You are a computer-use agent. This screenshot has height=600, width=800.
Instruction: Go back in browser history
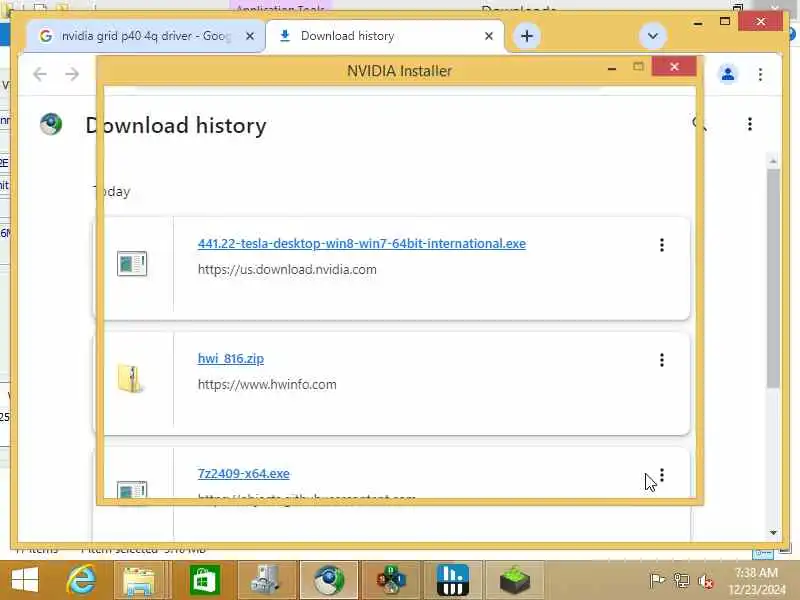pyautogui.click(x=40, y=74)
